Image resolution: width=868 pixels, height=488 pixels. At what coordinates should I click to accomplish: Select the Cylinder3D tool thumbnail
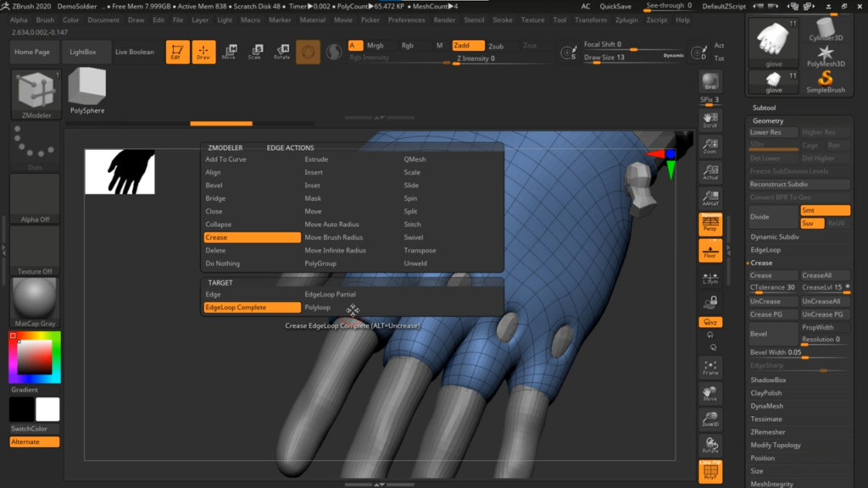[x=826, y=30]
